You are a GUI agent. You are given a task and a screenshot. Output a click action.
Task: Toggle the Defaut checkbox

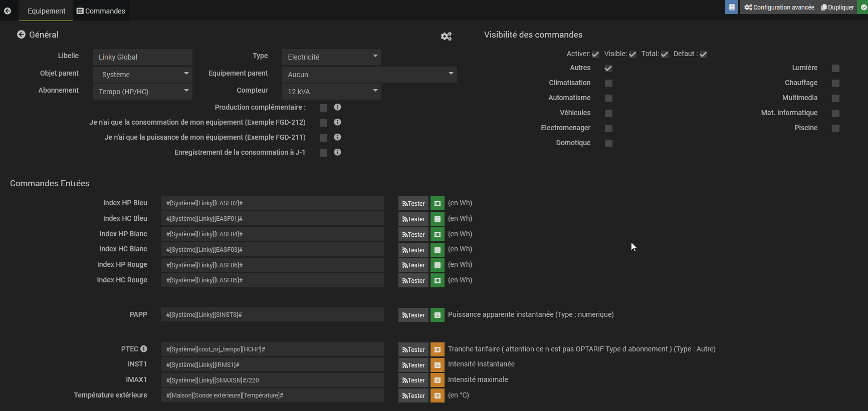point(703,54)
